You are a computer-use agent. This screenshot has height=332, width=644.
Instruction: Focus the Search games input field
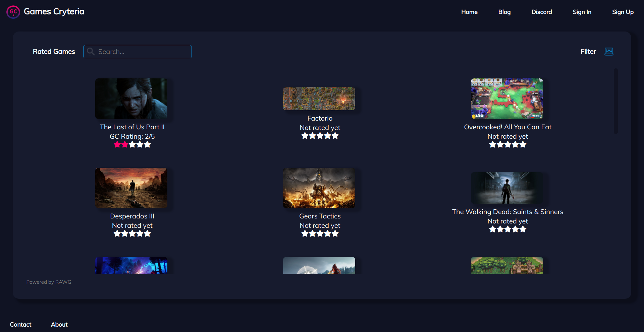tap(138, 52)
